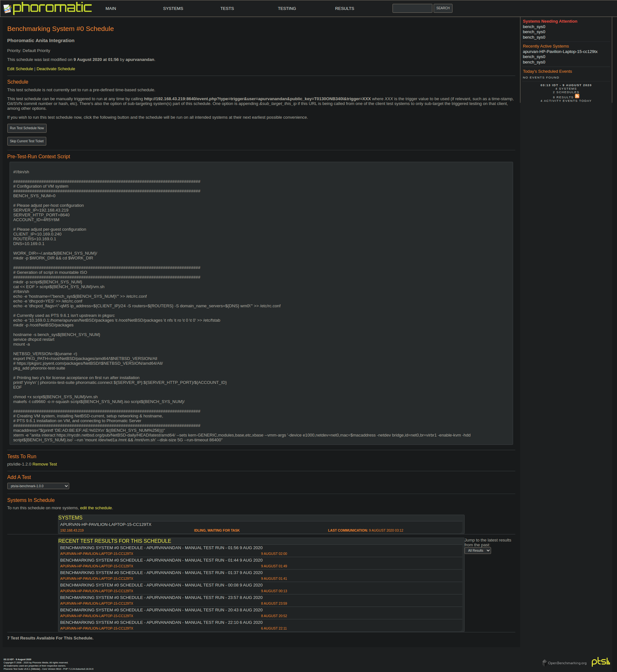This screenshot has width=617, height=672.
Task: Click 'Recently Active Systems' heading
Action: pyautogui.click(x=546, y=46)
